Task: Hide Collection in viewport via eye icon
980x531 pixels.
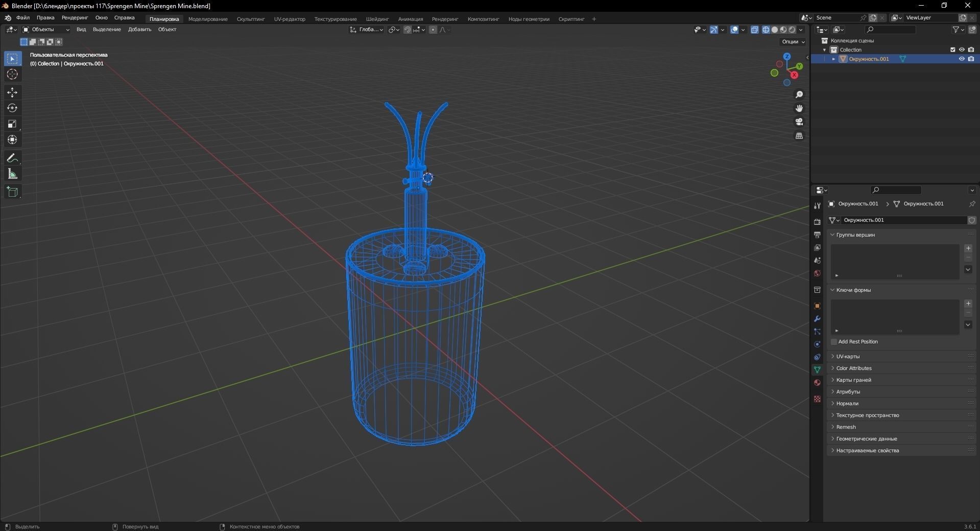Action: (x=962, y=50)
